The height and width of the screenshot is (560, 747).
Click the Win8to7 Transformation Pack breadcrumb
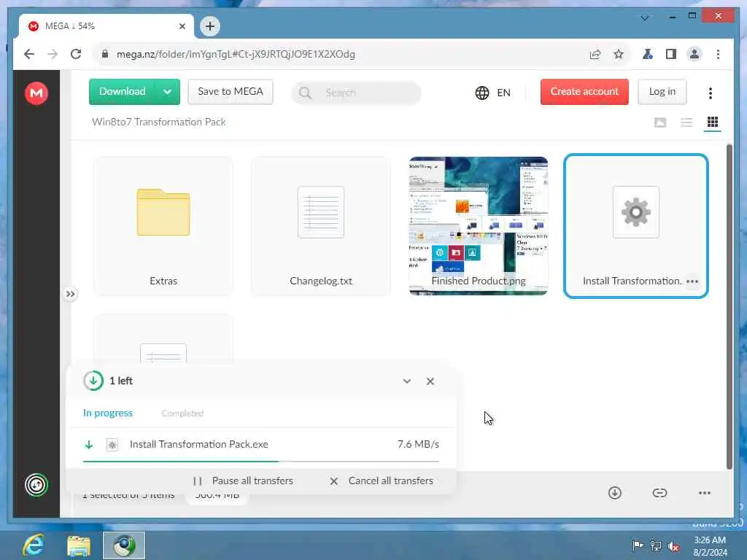point(158,122)
